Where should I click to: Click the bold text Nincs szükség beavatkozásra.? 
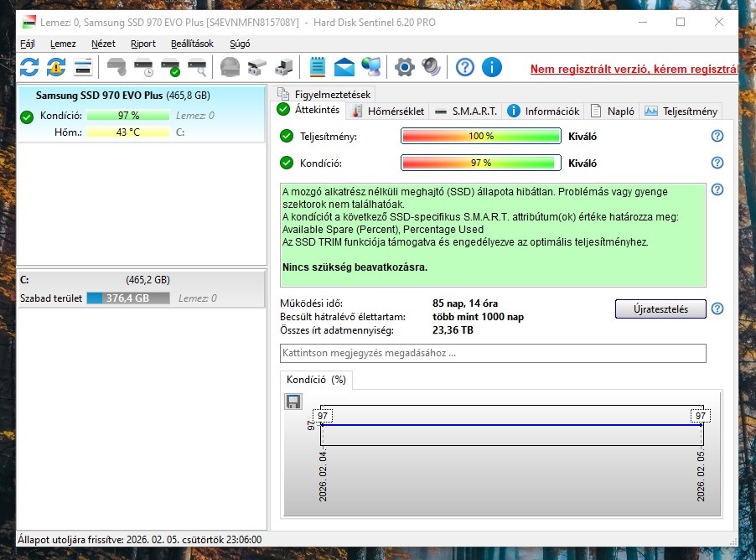coord(355,267)
